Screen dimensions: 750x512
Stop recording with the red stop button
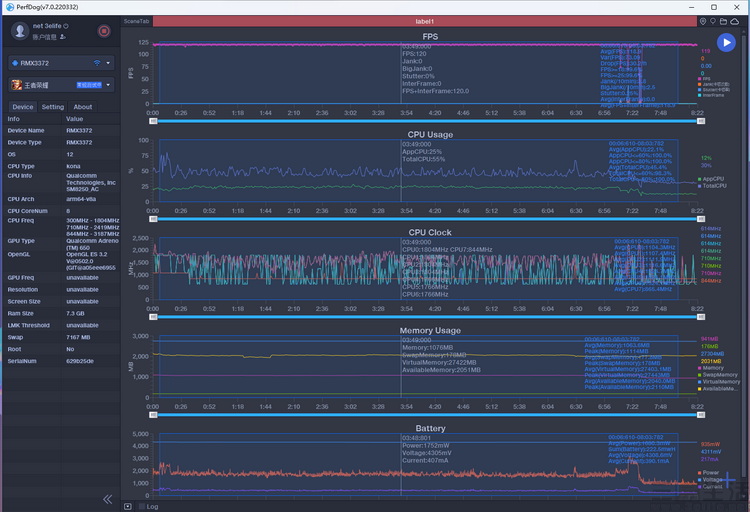(x=104, y=31)
